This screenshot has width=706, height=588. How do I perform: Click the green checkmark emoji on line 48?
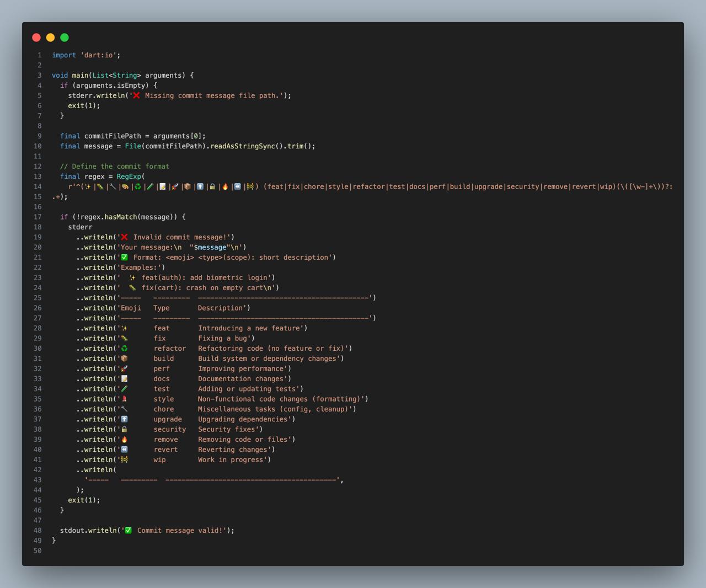[x=128, y=531]
